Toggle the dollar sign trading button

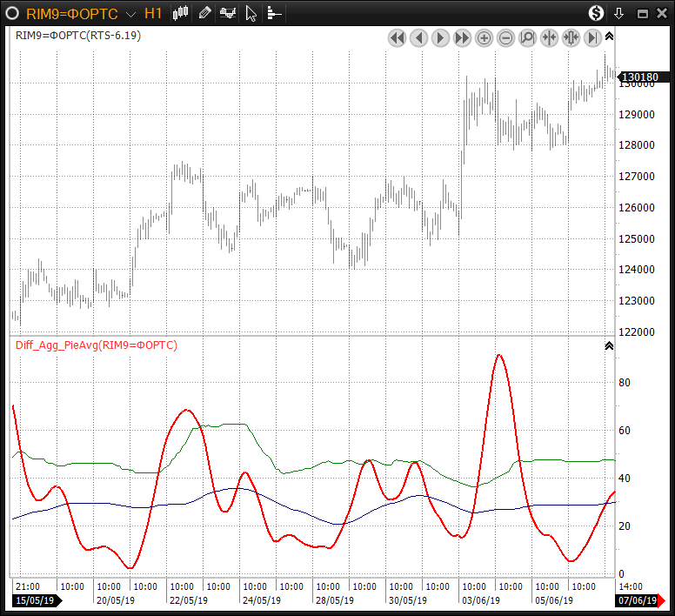[596, 13]
